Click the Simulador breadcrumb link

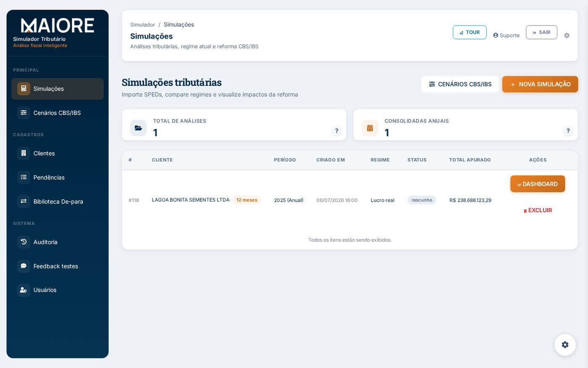click(142, 25)
